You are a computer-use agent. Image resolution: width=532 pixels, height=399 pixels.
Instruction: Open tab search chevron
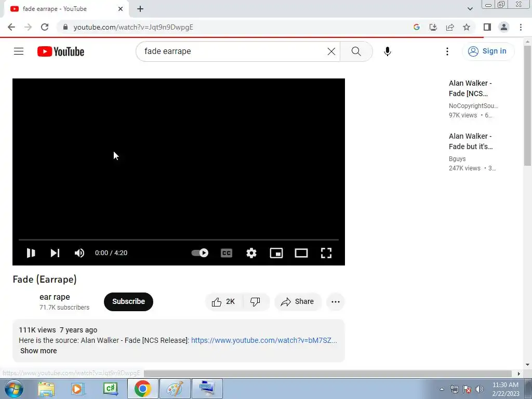click(470, 9)
